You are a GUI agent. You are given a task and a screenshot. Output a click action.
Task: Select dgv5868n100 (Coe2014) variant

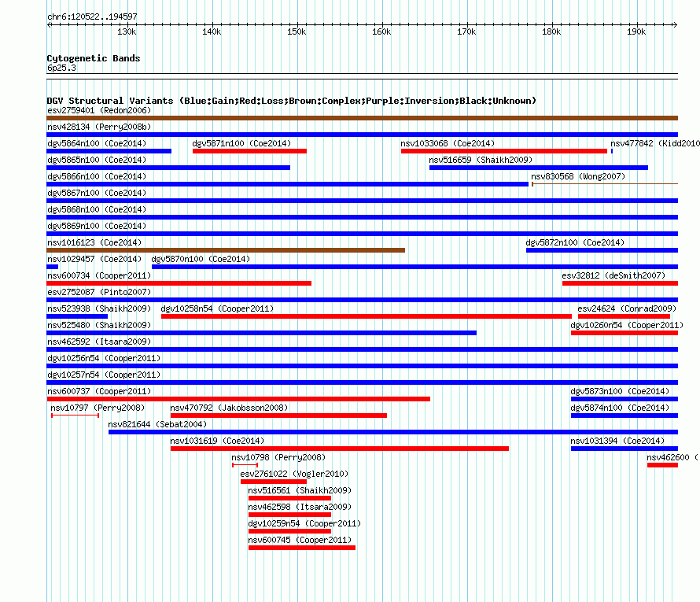point(97,209)
